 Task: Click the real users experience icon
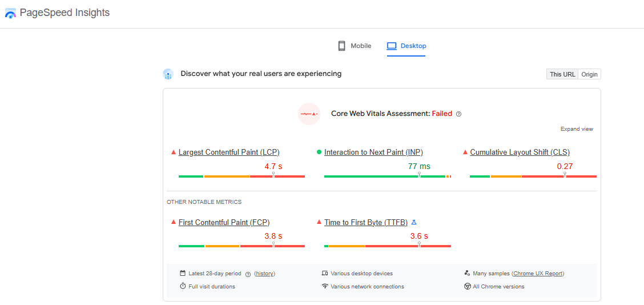pos(168,74)
